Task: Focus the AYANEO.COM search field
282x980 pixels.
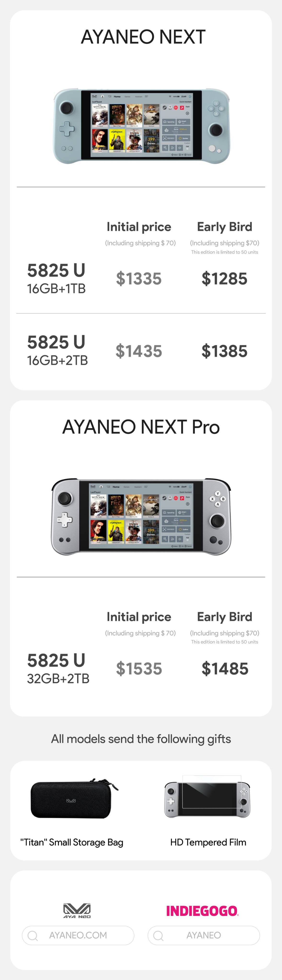Action: point(78,935)
